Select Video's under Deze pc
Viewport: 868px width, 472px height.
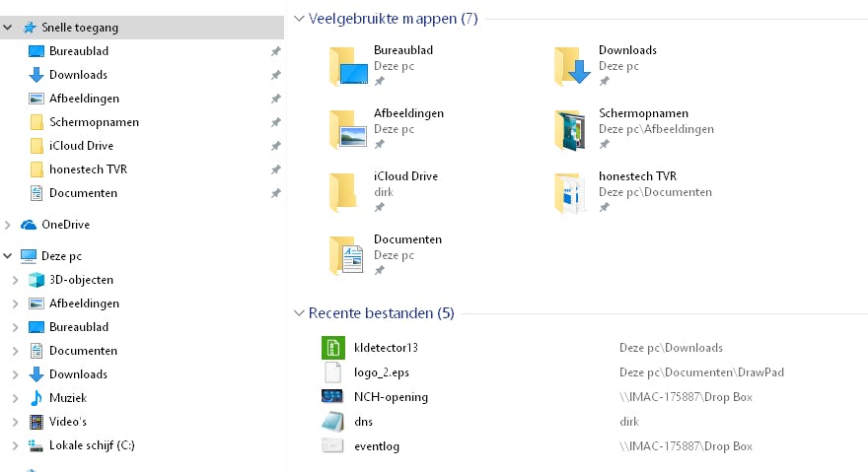[x=68, y=422]
